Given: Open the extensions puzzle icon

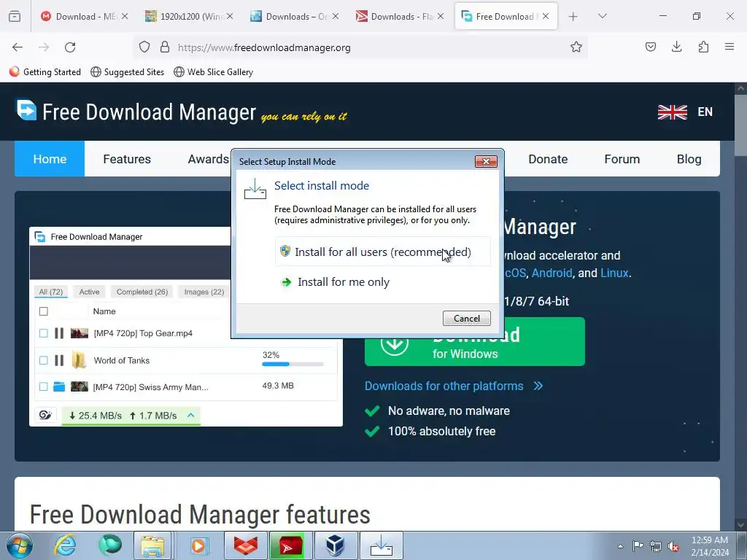Looking at the screenshot, I should tap(703, 47).
